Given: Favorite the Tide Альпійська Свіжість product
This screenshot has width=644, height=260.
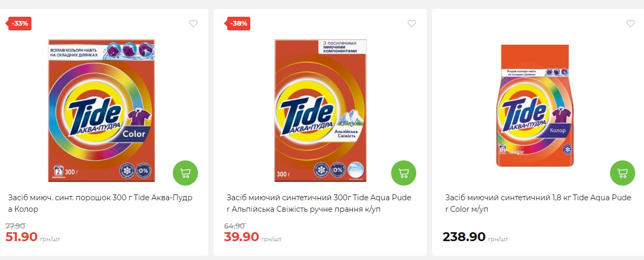Looking at the screenshot, I should tap(412, 24).
